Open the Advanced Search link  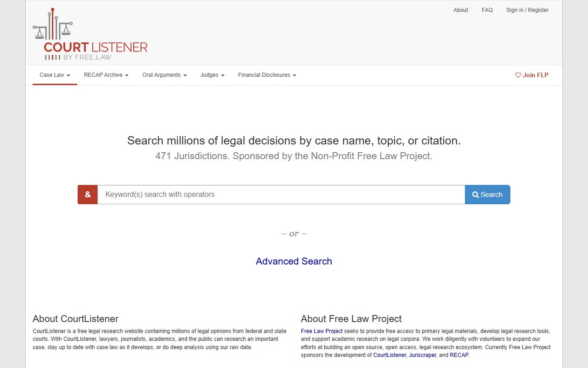(x=294, y=261)
